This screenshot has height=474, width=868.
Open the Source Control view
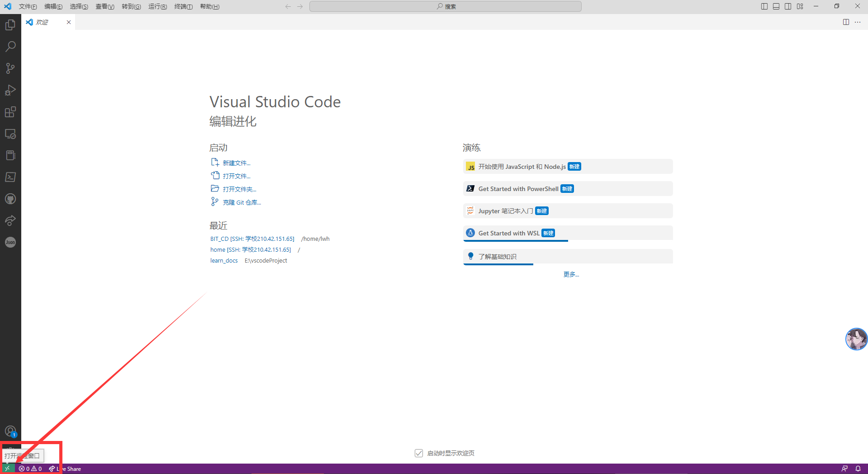pos(10,68)
